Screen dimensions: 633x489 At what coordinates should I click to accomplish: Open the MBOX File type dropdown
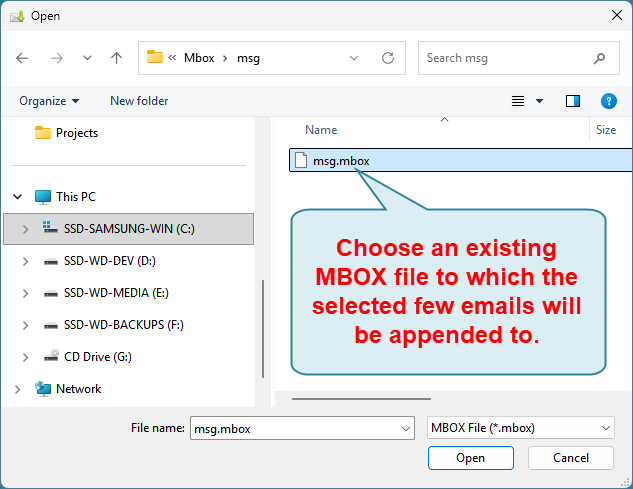coord(520,428)
